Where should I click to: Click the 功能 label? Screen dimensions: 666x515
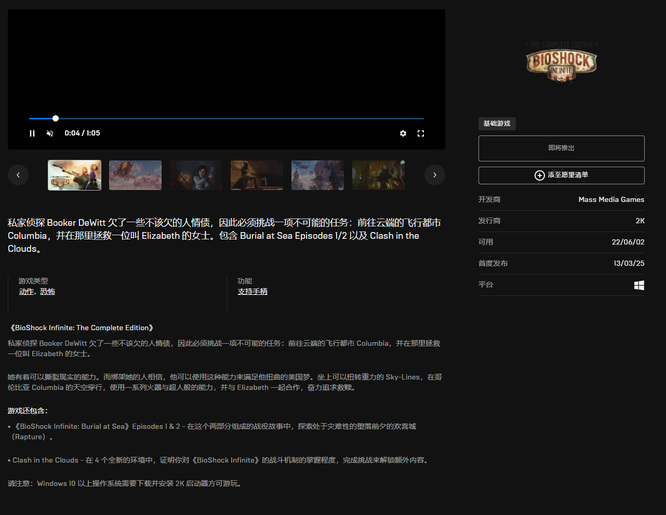(x=245, y=281)
